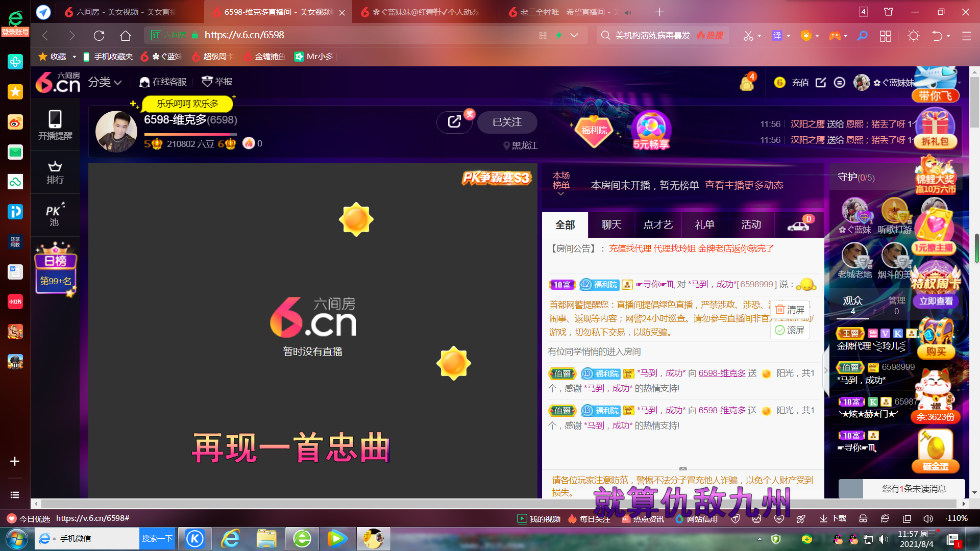Screen dimensions: 980x551
Task: Switch to the 点才艺 tab
Action: (658, 225)
